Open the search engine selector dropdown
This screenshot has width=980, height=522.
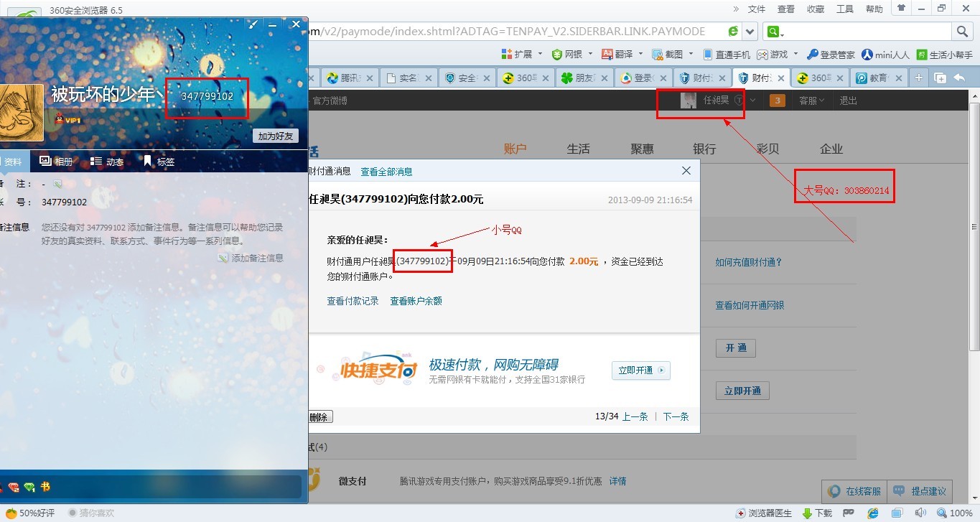click(776, 32)
